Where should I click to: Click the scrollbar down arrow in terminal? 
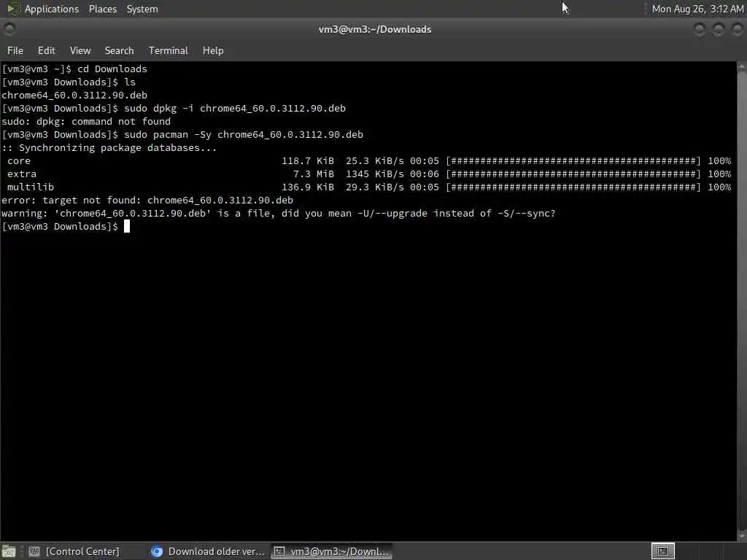click(x=742, y=535)
